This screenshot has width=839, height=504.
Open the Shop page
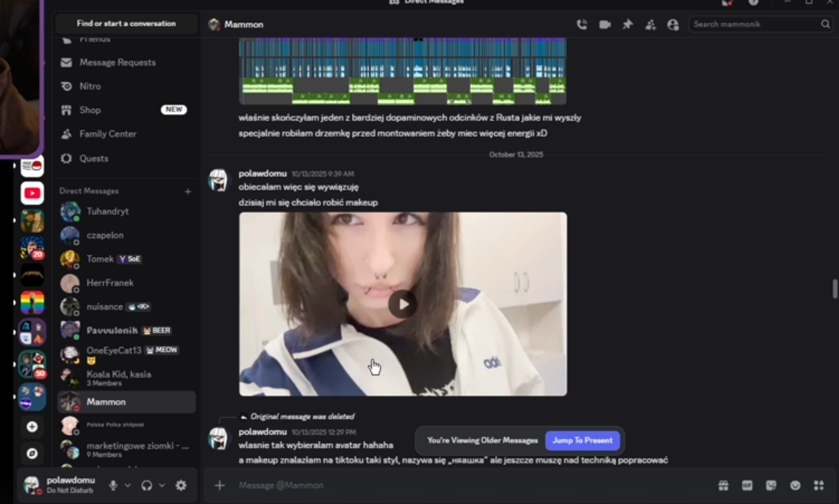point(126,109)
